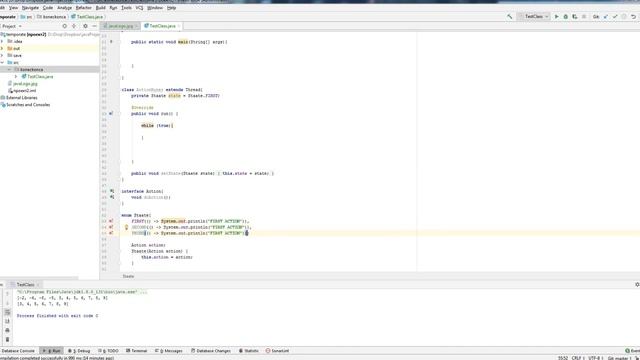Open the View menu
Screen dimensions: 640x360
click(x=13, y=8)
